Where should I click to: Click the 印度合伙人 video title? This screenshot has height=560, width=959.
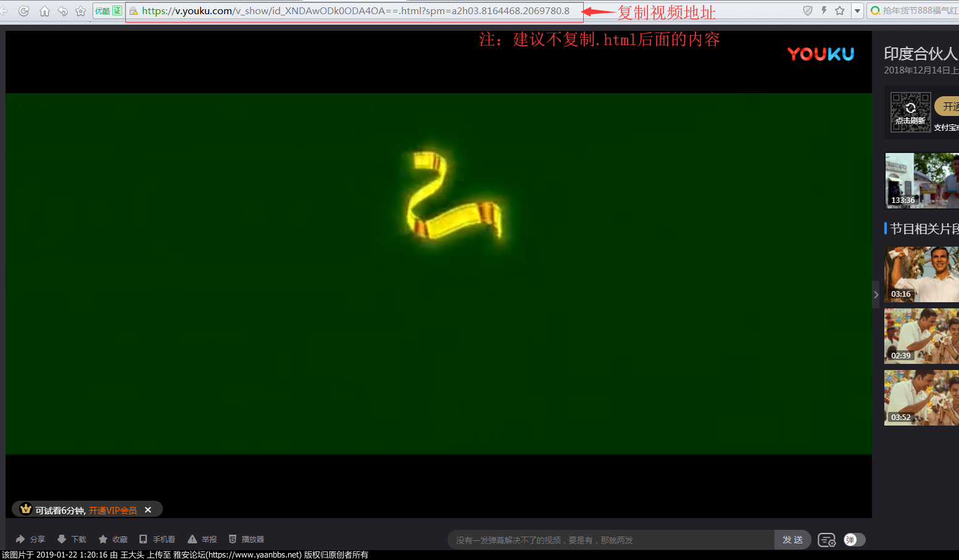pos(921,53)
